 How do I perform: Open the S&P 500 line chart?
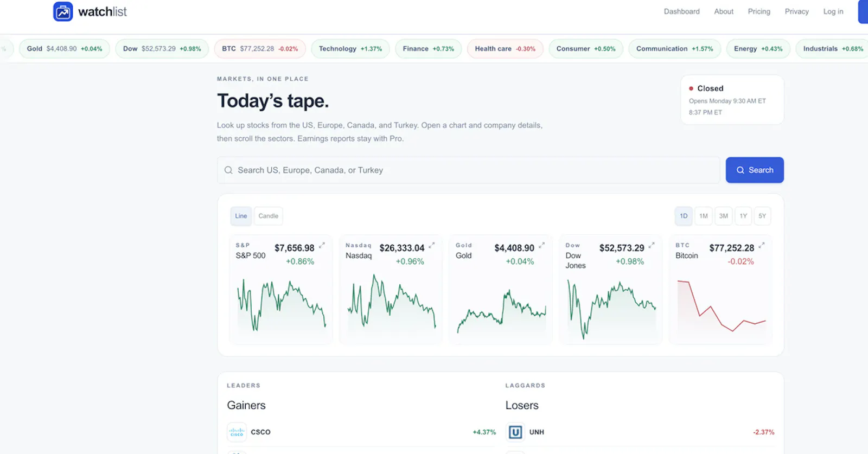[x=281, y=305]
